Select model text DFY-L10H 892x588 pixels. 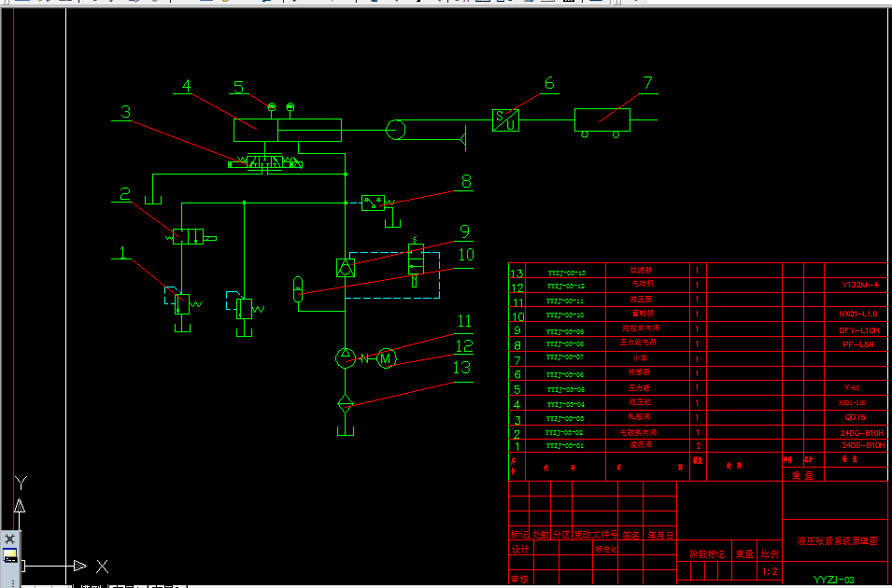tap(859, 329)
